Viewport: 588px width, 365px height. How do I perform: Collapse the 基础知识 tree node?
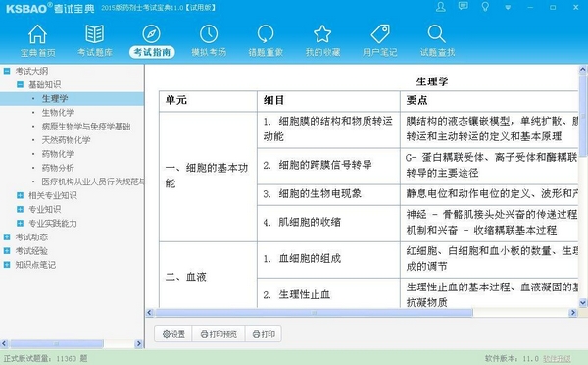point(21,84)
